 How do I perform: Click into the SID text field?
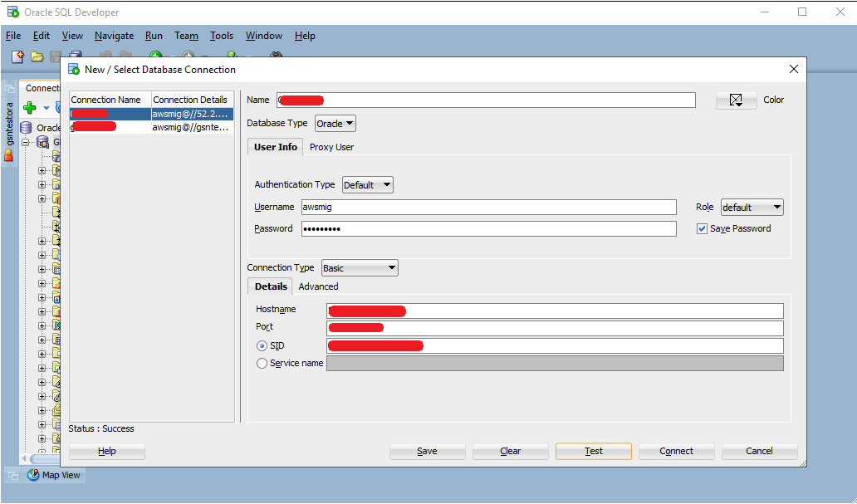coord(555,345)
